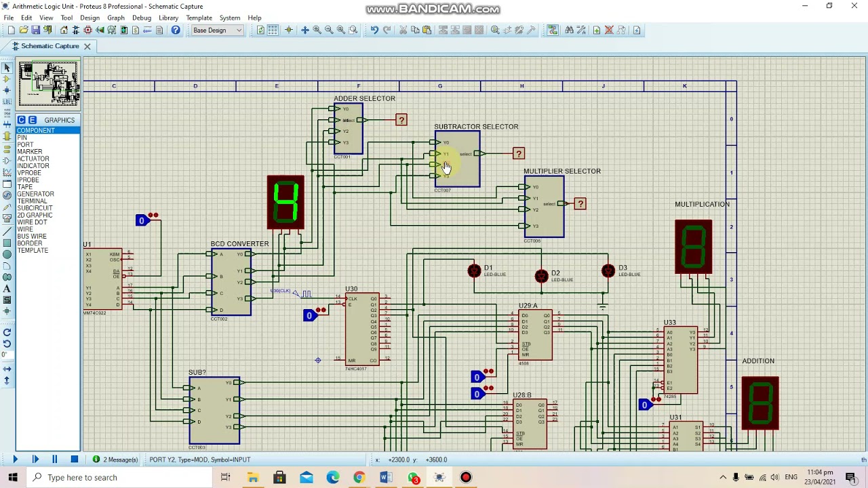Viewport: 868px width, 488px height.
Task: Rotate anticlockwise using the rotate icon
Action: point(7,343)
